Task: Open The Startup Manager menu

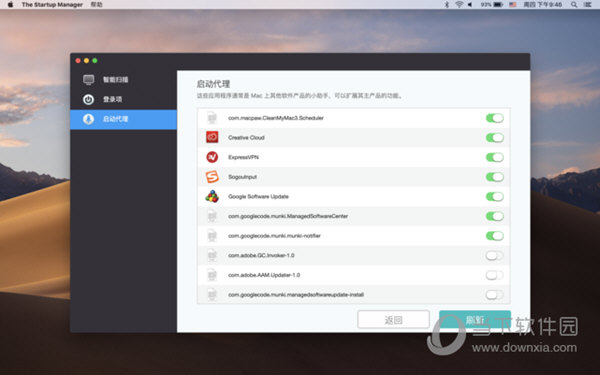Action: point(52,5)
